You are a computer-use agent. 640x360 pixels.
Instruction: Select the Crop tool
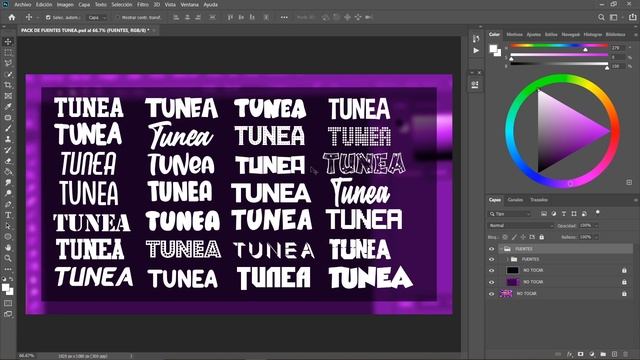[x=8, y=85]
